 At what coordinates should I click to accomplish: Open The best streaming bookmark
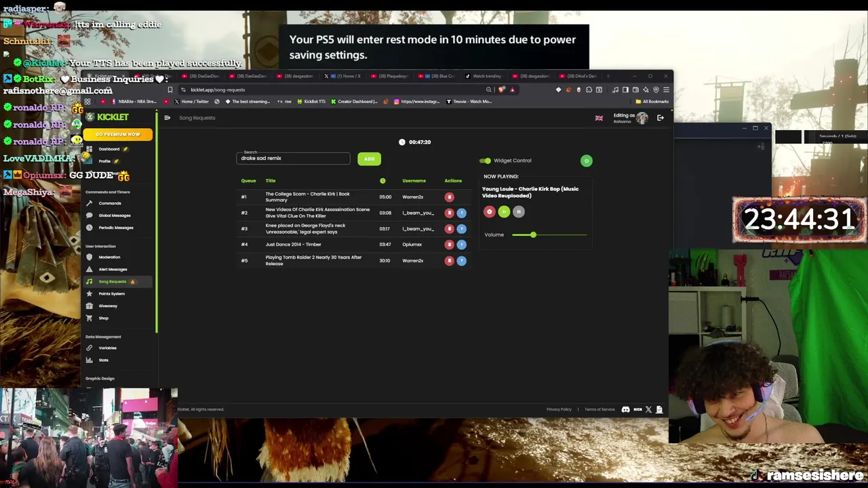click(x=248, y=102)
